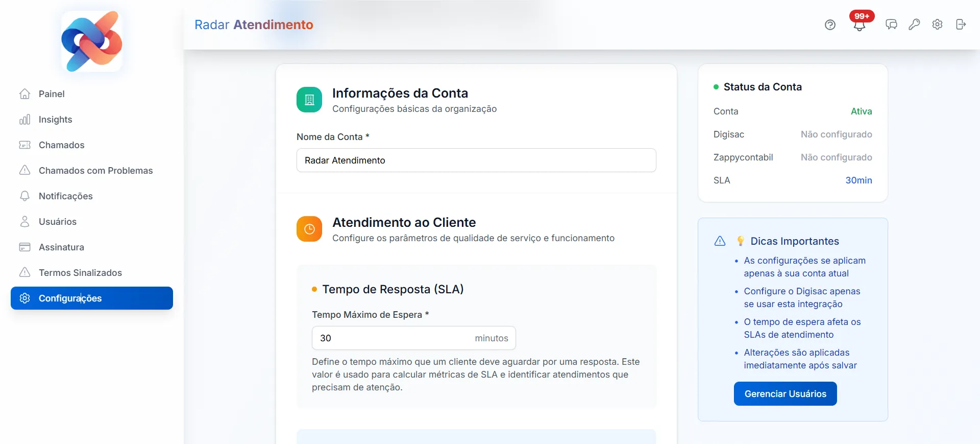Click the 30min SLA value
The image size is (980, 444).
pos(859,180)
